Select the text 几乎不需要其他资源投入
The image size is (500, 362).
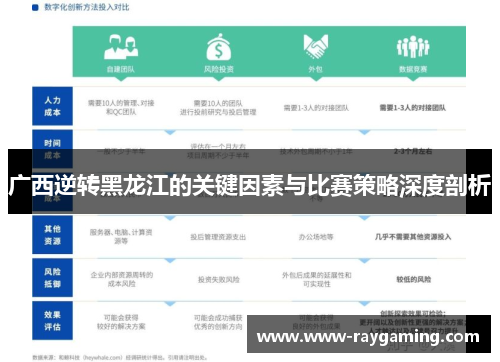[413, 237]
